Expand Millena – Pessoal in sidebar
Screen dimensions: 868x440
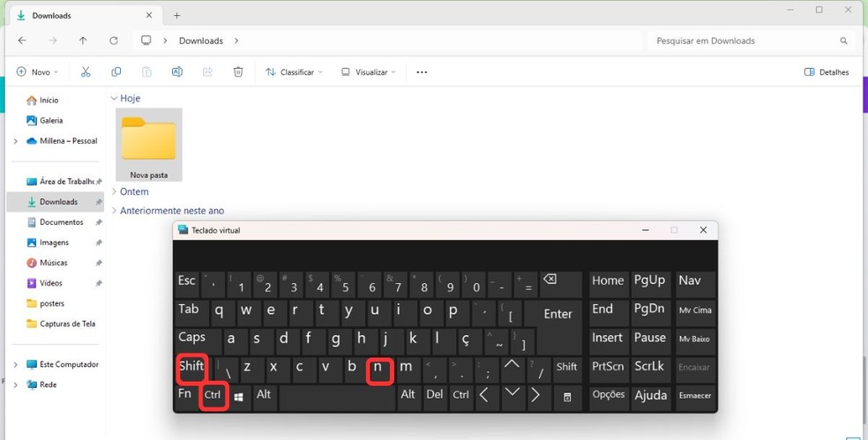pyautogui.click(x=16, y=141)
